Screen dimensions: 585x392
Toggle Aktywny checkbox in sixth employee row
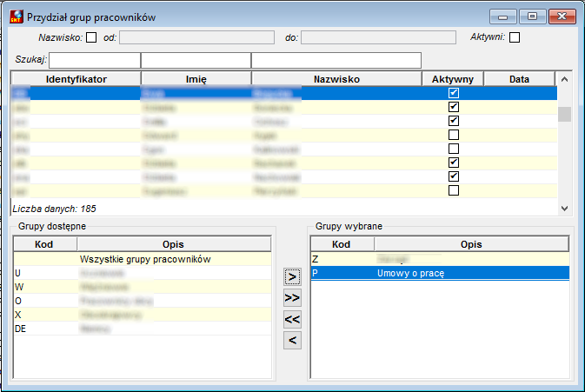[x=454, y=163]
